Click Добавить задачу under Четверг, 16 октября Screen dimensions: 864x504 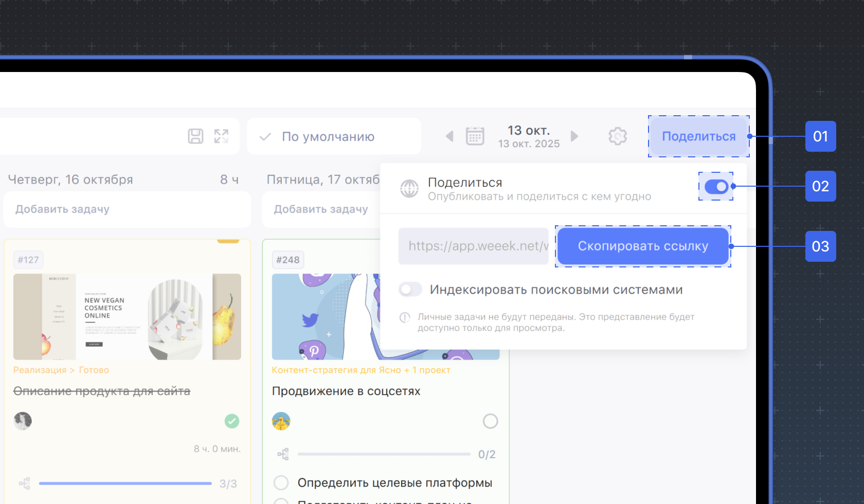coord(127,209)
